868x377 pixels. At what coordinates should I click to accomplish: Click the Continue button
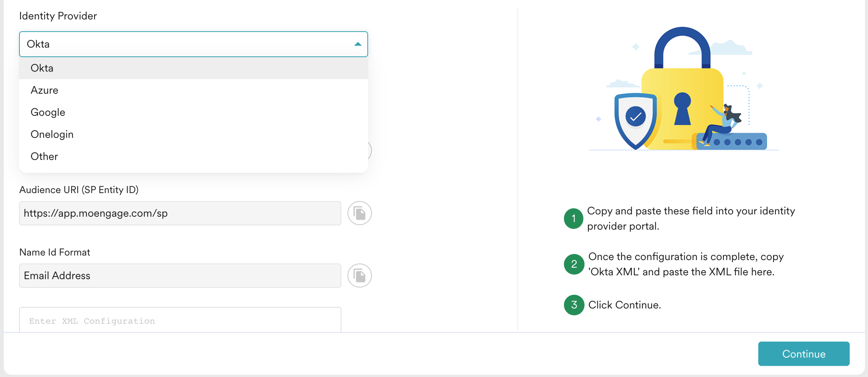(x=804, y=353)
